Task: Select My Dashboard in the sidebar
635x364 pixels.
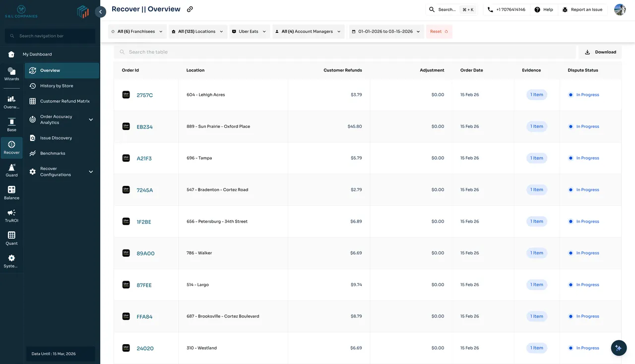Action: click(x=37, y=54)
